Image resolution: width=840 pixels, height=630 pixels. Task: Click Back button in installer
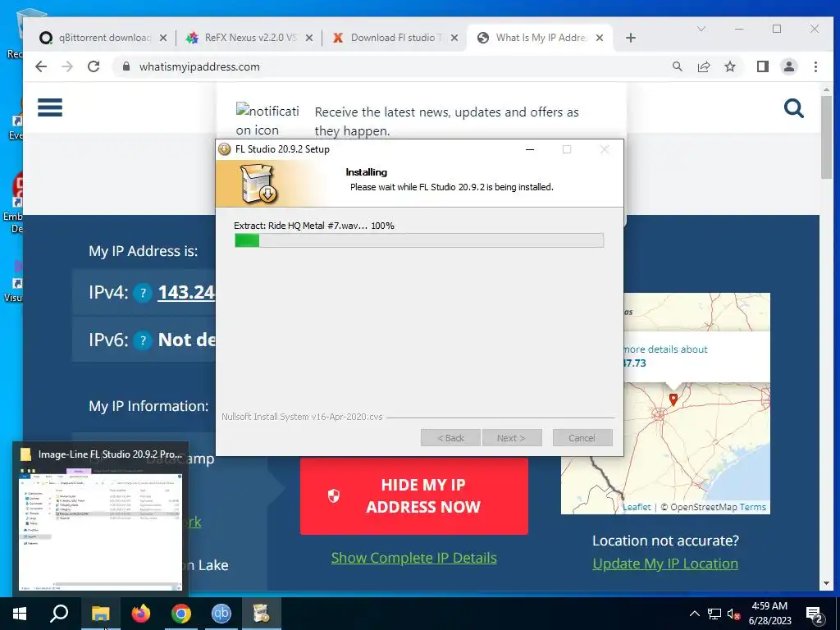[x=450, y=438]
